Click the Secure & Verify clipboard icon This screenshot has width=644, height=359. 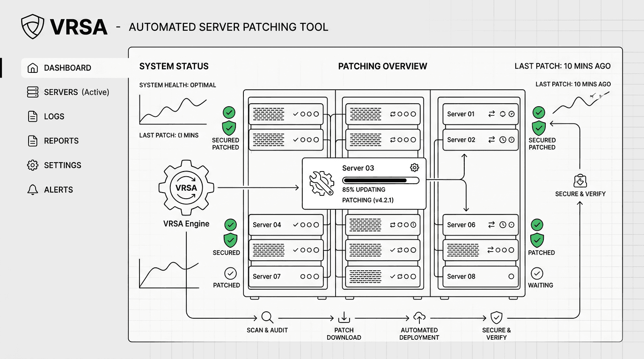[580, 181]
